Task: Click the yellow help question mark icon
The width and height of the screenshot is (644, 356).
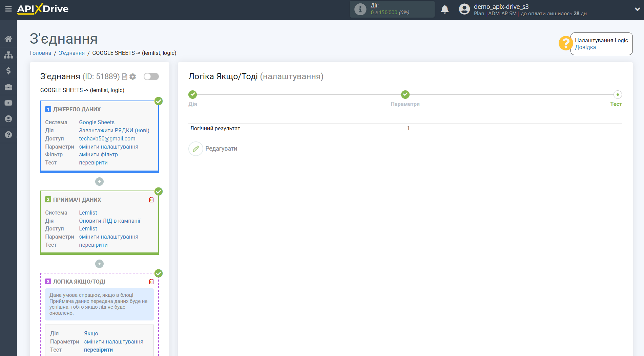Action: point(565,43)
